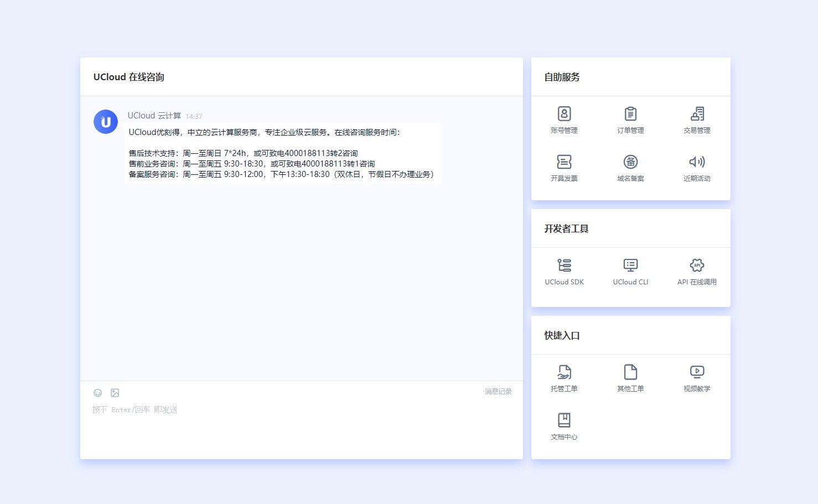Click the 开发者工具 section heading
Screen dimensions: 818x504
pyautogui.click(x=566, y=228)
